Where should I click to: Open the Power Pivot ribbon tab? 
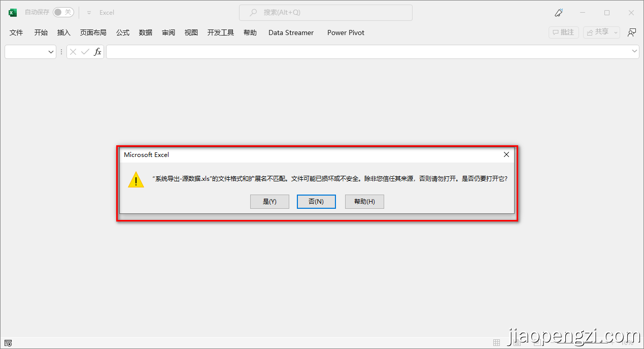[346, 32]
